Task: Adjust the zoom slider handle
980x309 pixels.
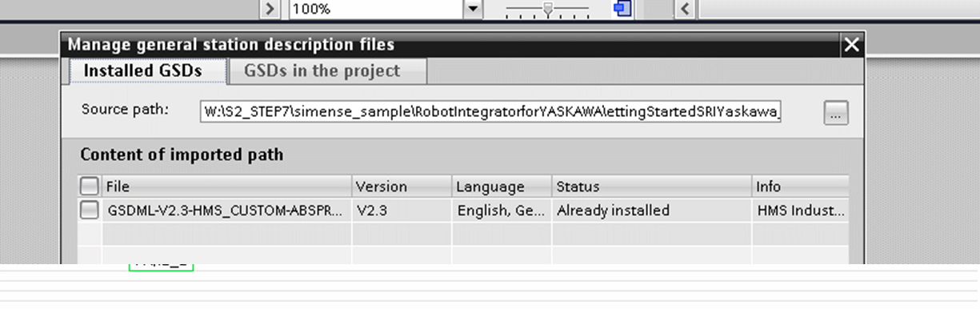Action: tap(548, 9)
